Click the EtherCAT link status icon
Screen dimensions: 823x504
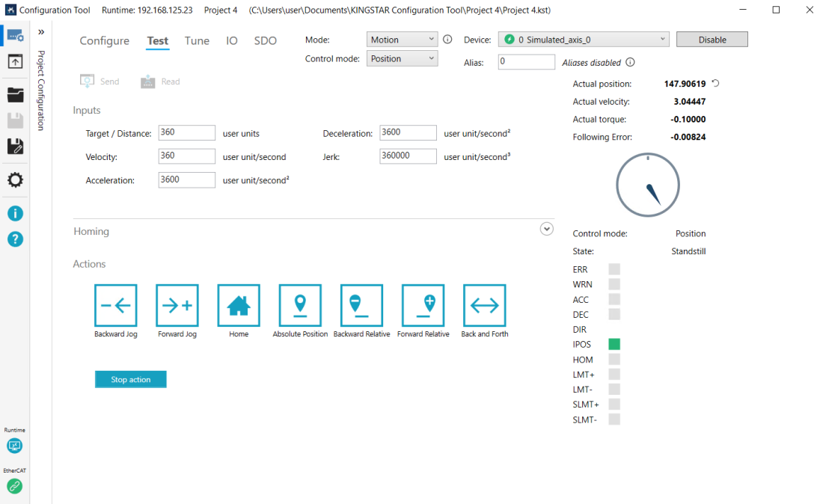[15, 486]
